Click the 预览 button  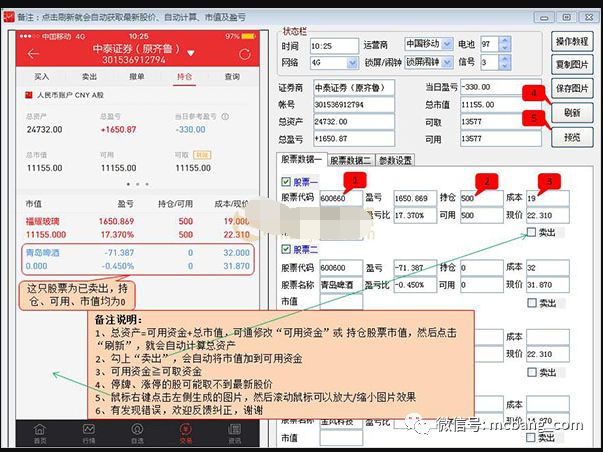coord(572,137)
